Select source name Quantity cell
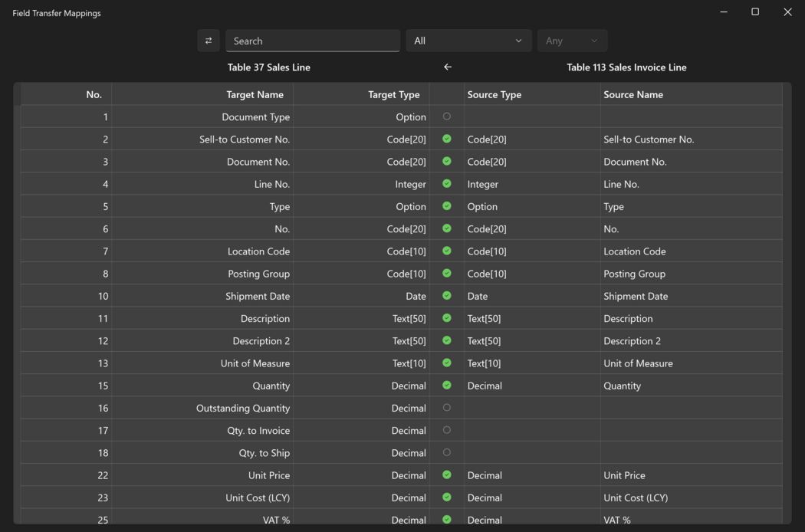 [692, 386]
